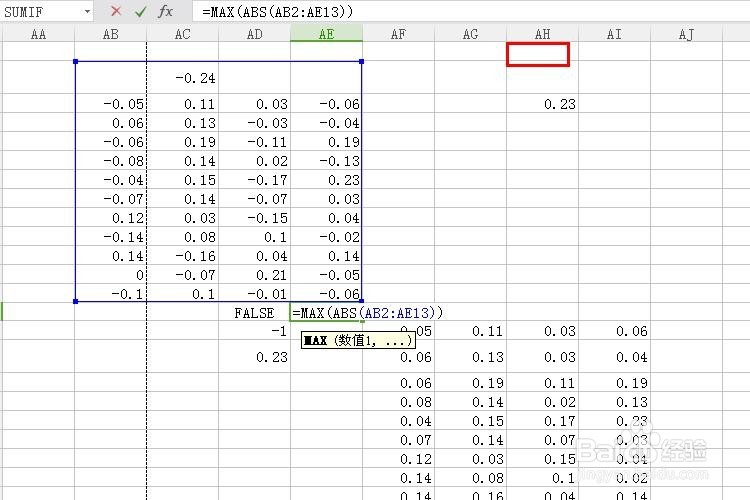The height and width of the screenshot is (500, 750).
Task: Select the cell containing FALSE
Action: point(254,312)
